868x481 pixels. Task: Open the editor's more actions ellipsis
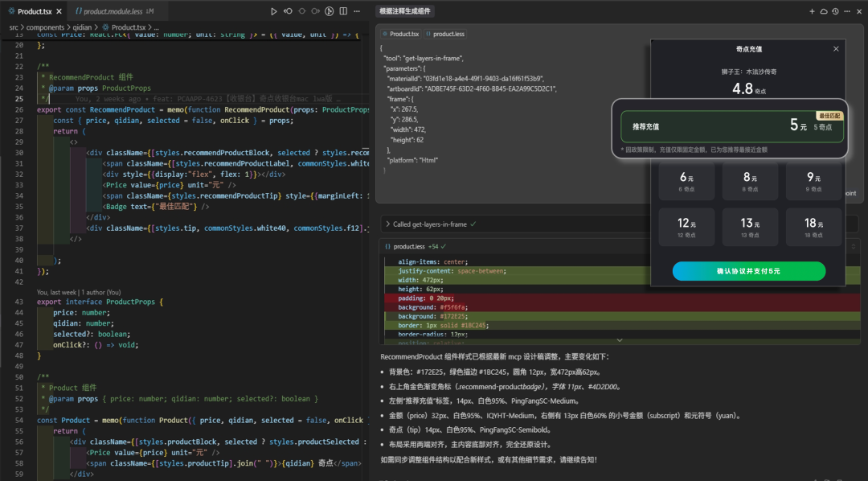pos(357,11)
